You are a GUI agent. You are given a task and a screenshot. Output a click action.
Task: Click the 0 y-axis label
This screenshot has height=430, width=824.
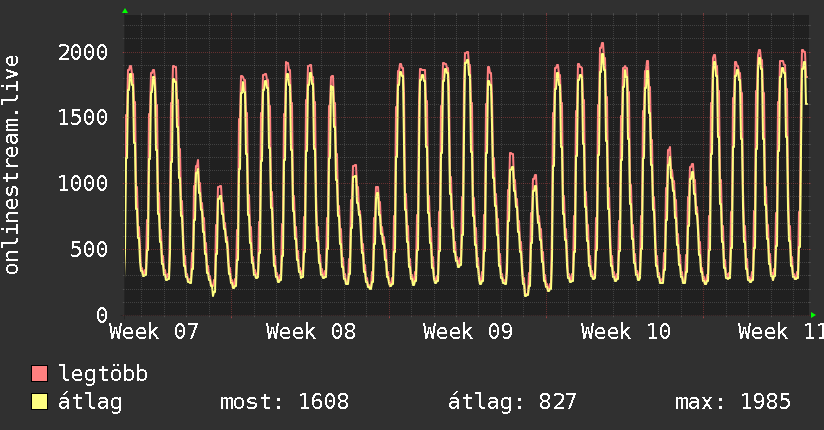pyautogui.click(x=102, y=315)
